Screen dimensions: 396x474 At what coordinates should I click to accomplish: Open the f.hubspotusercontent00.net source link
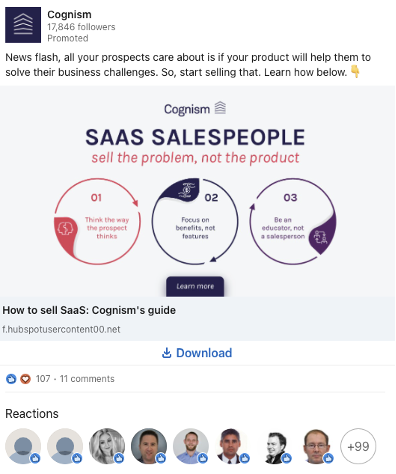(61, 329)
